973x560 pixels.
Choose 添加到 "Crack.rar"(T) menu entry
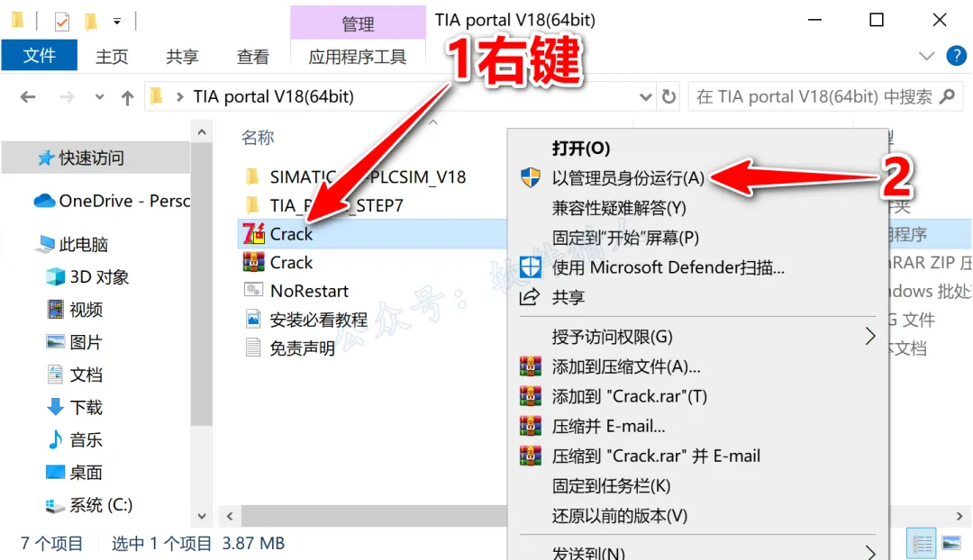point(629,396)
